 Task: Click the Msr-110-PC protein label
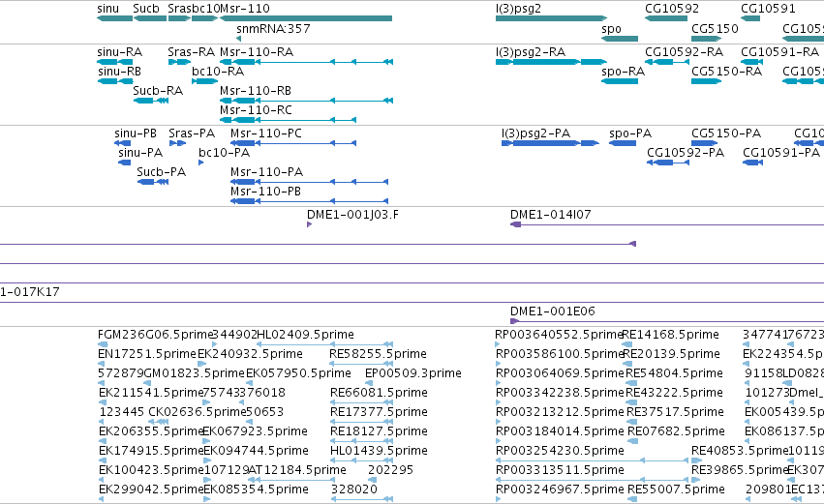[266, 133]
